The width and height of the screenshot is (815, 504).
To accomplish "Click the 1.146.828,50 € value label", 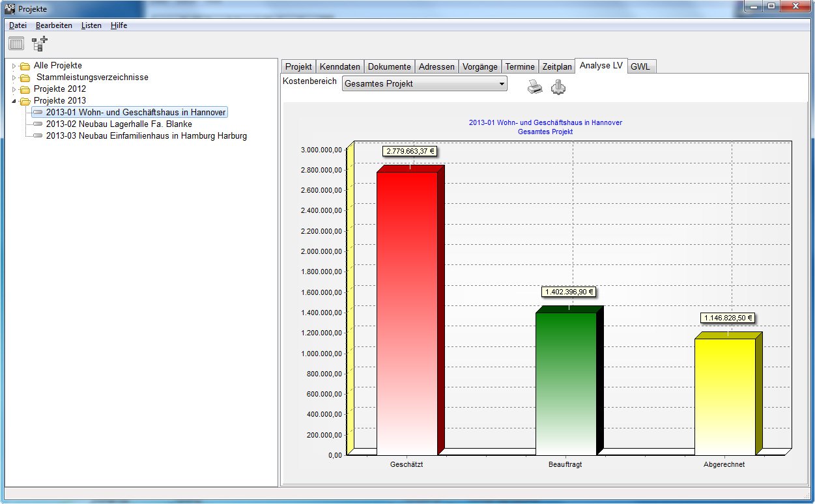I will coord(728,318).
